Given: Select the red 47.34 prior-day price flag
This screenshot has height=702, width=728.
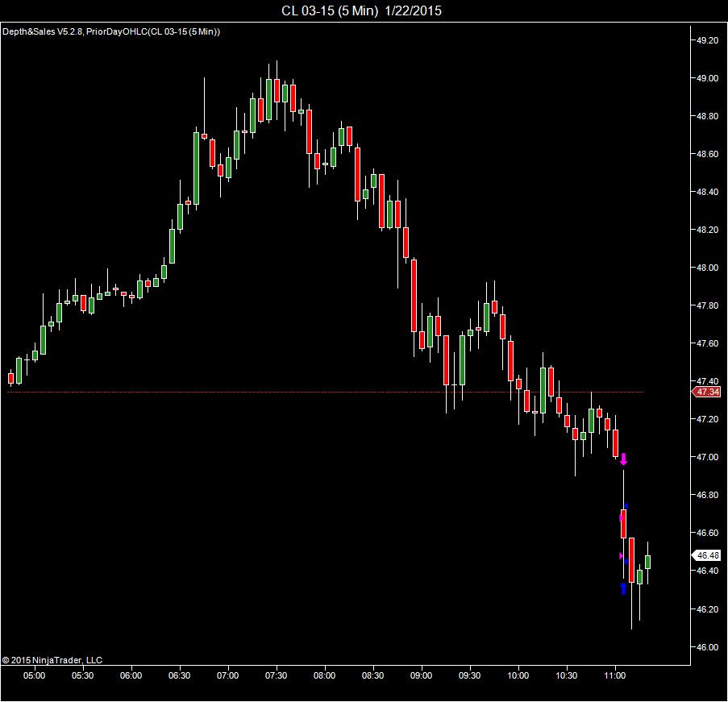Looking at the screenshot, I should [x=706, y=392].
